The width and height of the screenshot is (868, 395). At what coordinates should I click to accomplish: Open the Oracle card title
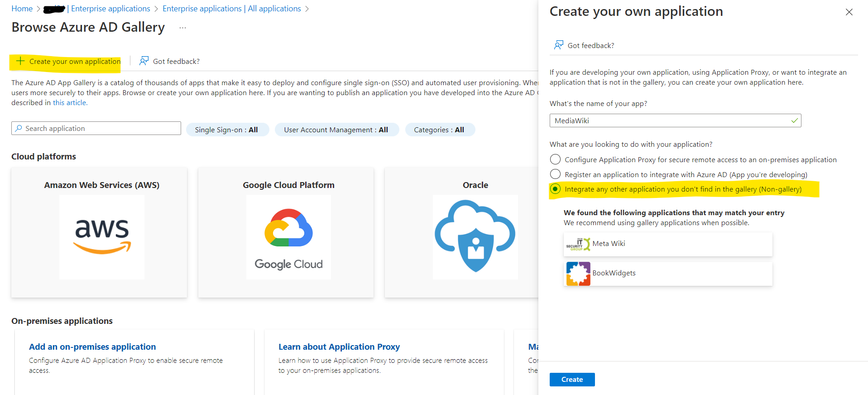coord(475,185)
